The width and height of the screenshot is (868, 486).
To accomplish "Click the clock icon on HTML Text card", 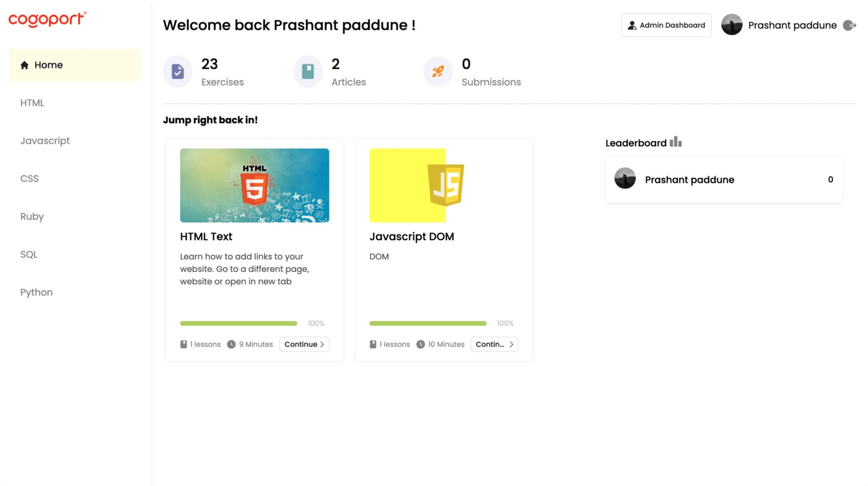I will coord(231,344).
